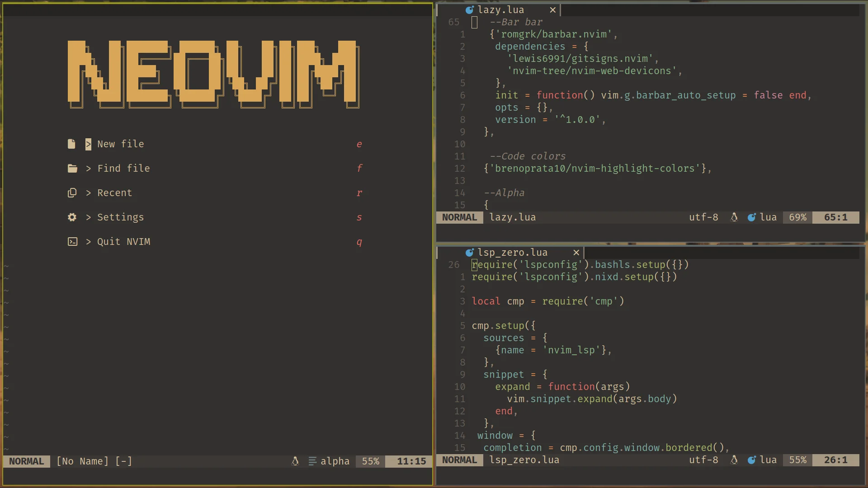
Task: Close the lsp_zero.lua editor tab
Action: (576, 252)
